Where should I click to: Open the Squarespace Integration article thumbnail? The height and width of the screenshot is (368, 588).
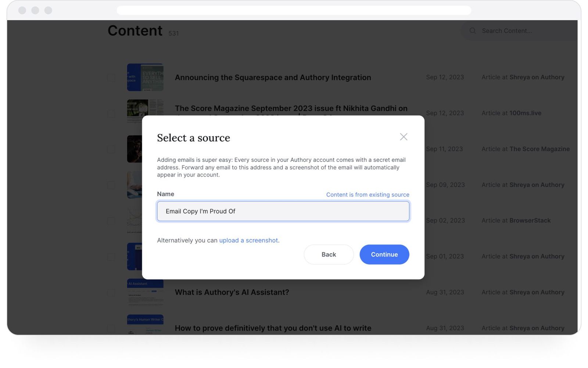pyautogui.click(x=145, y=77)
